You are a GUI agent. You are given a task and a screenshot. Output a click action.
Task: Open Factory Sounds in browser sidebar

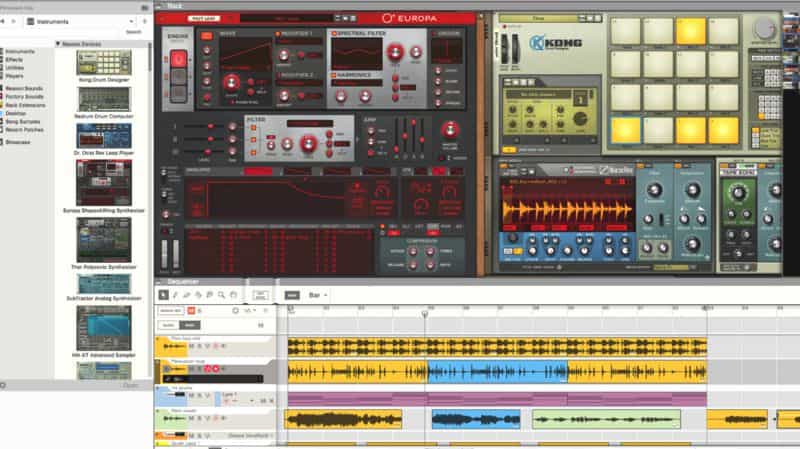[x=24, y=96]
